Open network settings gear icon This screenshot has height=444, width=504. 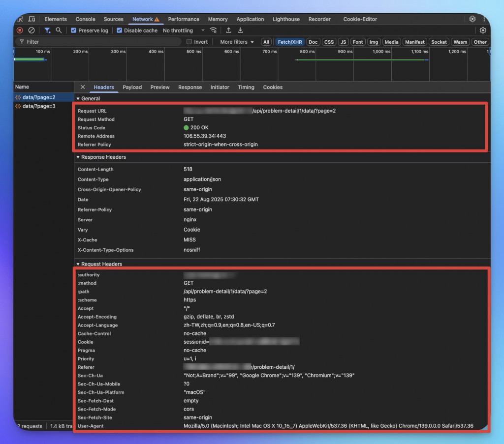pos(483,30)
